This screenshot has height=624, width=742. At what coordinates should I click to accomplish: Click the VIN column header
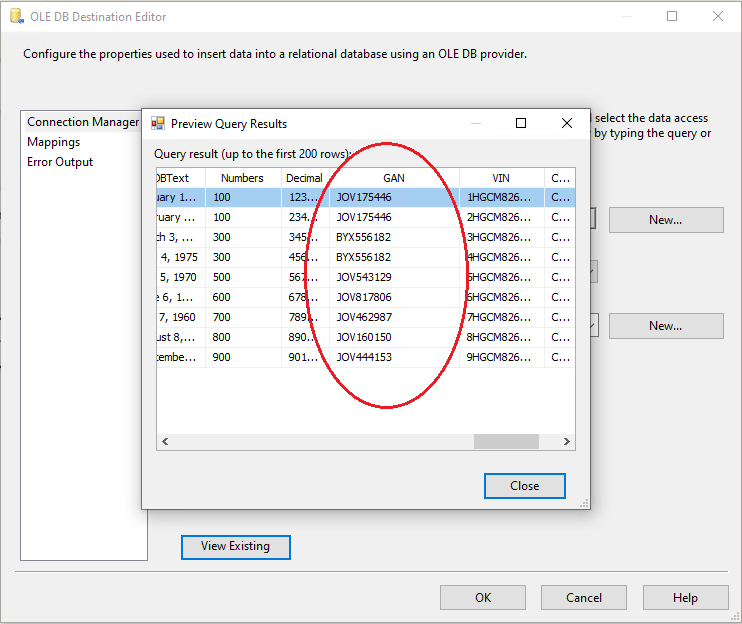coord(501,178)
